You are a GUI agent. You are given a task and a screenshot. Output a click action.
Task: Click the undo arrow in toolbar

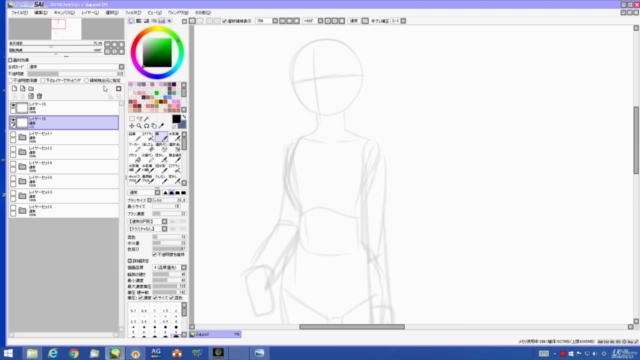coord(192,21)
